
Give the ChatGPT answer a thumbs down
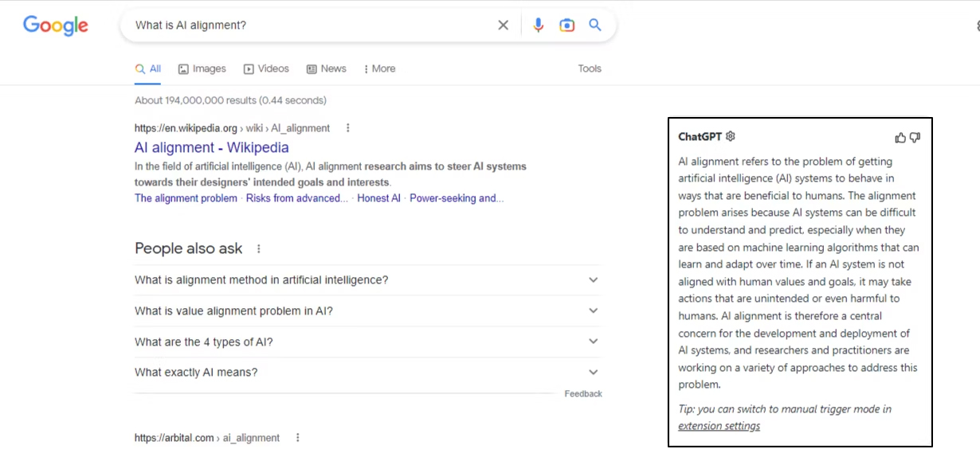[915, 138]
